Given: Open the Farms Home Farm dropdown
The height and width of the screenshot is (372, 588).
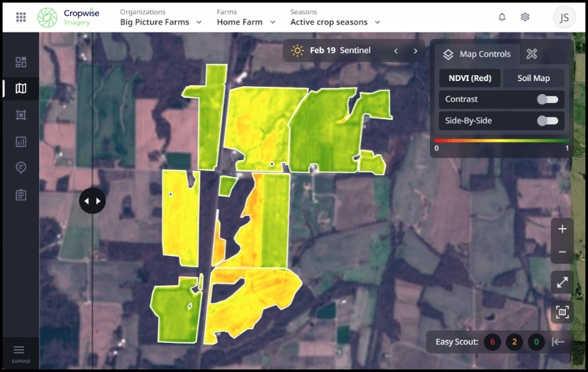Looking at the screenshot, I should 246,22.
